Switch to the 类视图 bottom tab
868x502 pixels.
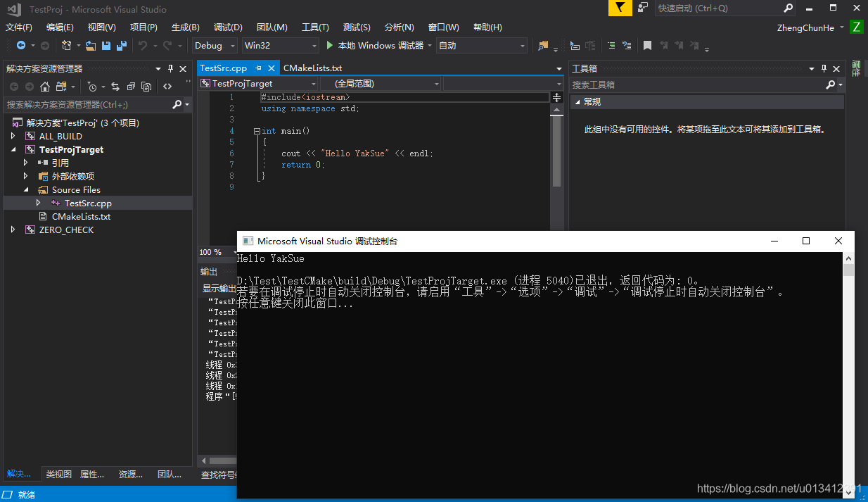click(x=59, y=475)
